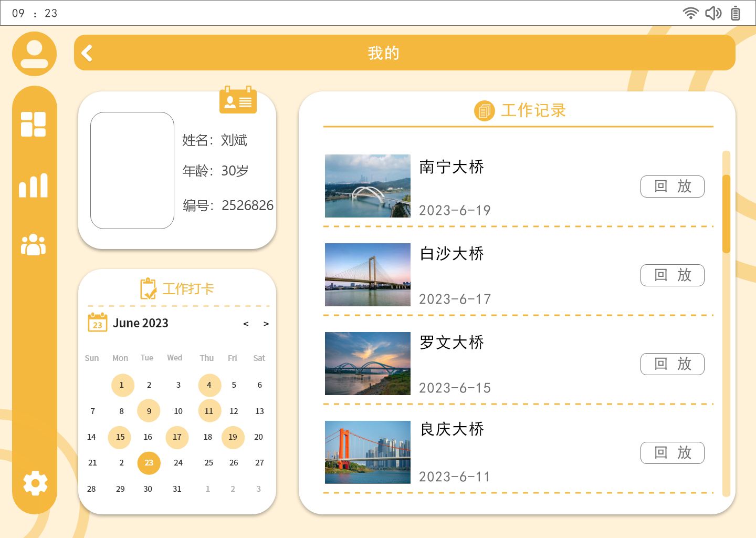
Task: Replay the 白沙大桥 record
Action: coord(672,275)
